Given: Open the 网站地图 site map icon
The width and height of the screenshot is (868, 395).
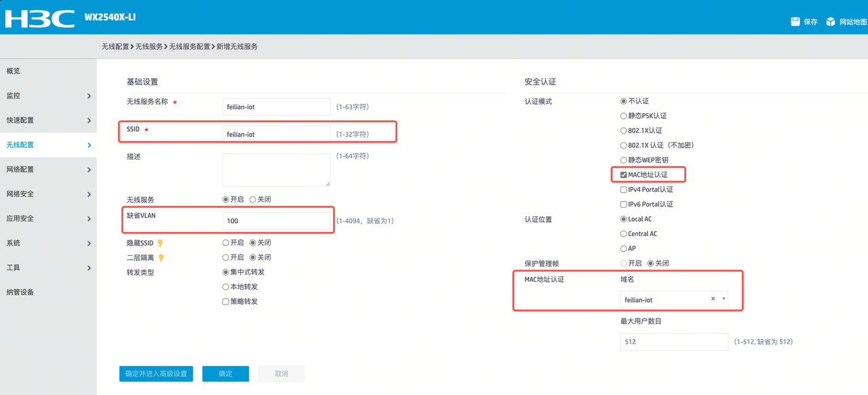Looking at the screenshot, I should point(831,22).
